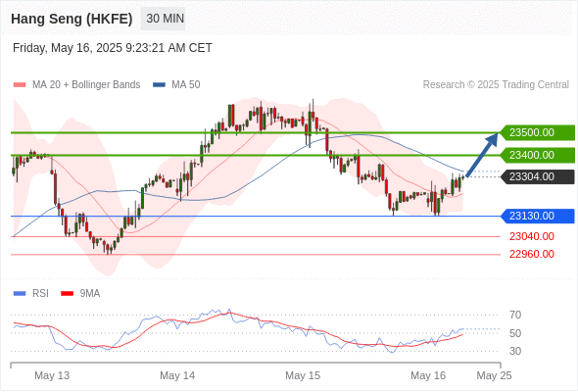
Task: Click the May 15 date axis label
Action: [x=303, y=375]
